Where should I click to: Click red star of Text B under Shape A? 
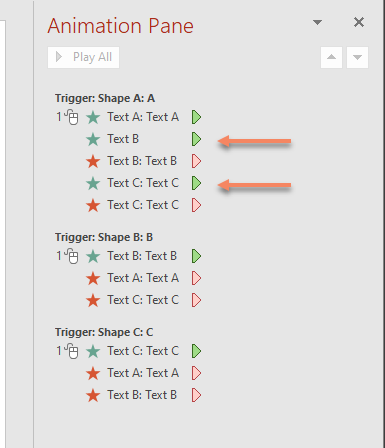pyautogui.click(x=93, y=161)
